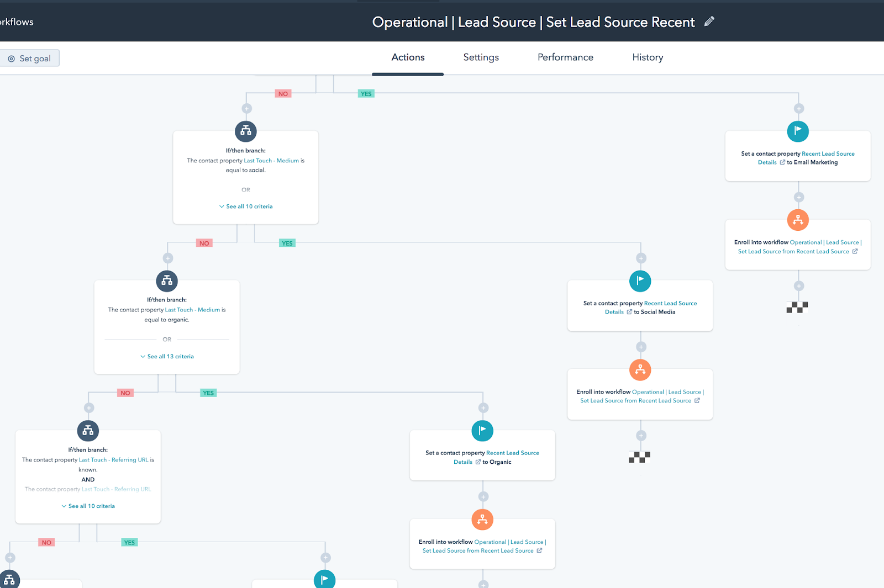The width and height of the screenshot is (884, 588).
Task: Click the plus node under the social branch NO path
Action: (168, 258)
